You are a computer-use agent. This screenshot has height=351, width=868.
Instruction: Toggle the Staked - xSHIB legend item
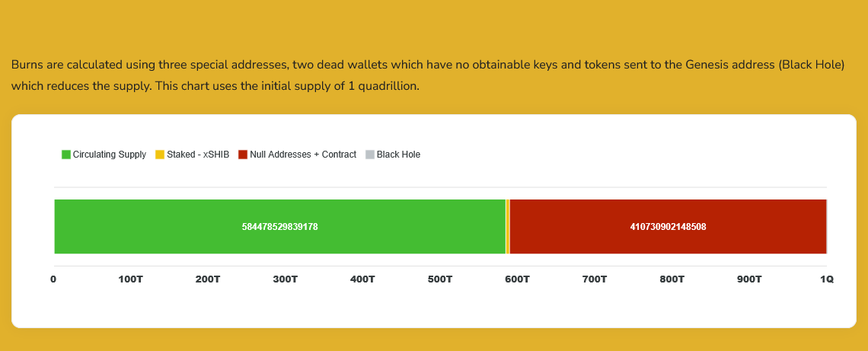click(x=192, y=155)
